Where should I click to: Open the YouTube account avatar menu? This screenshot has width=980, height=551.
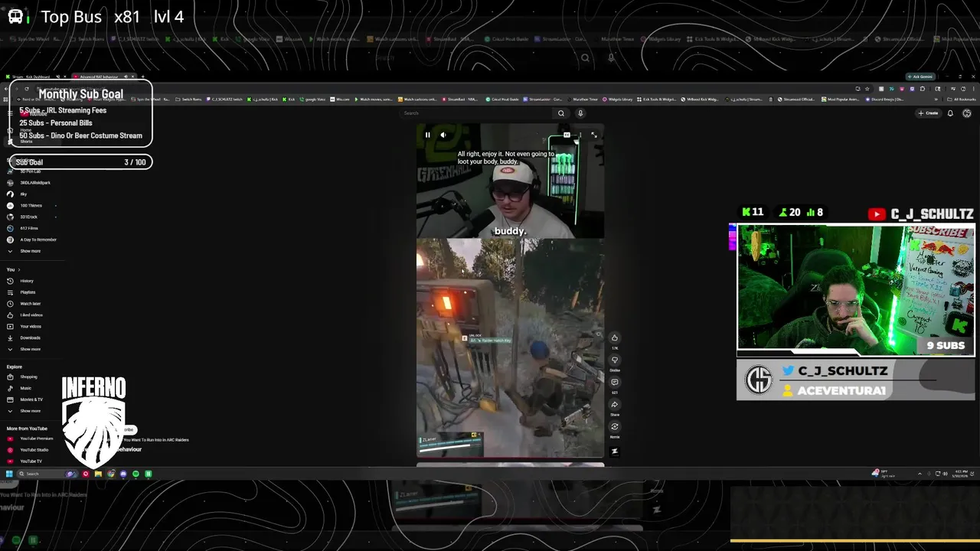967,113
